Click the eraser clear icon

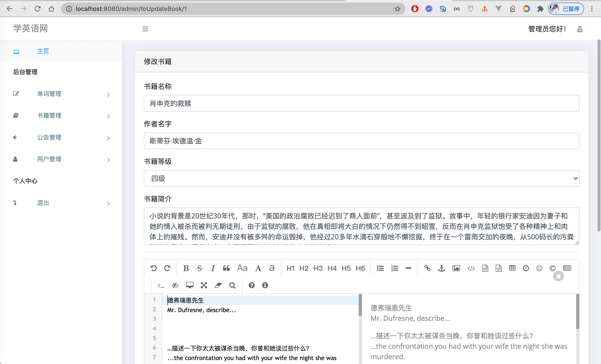click(218, 285)
